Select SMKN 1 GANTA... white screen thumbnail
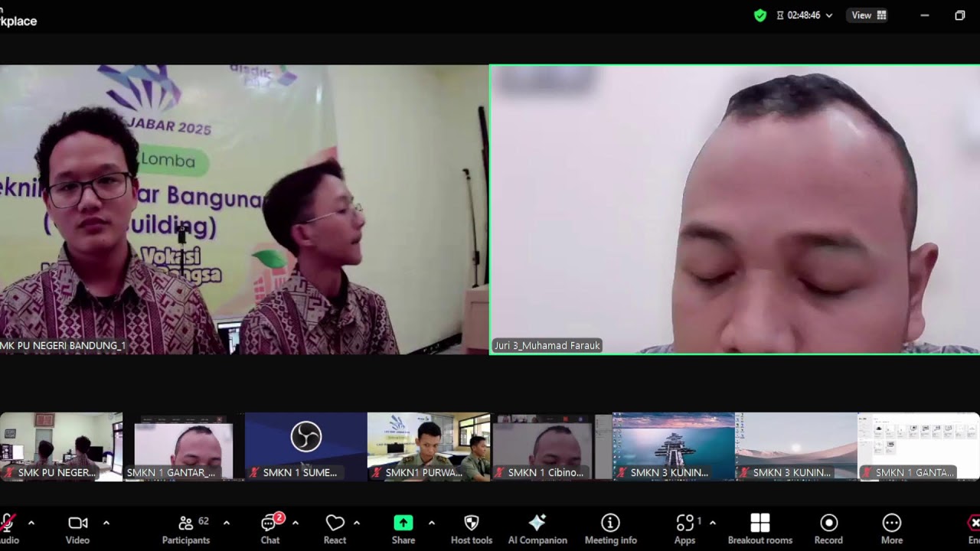 click(x=919, y=447)
